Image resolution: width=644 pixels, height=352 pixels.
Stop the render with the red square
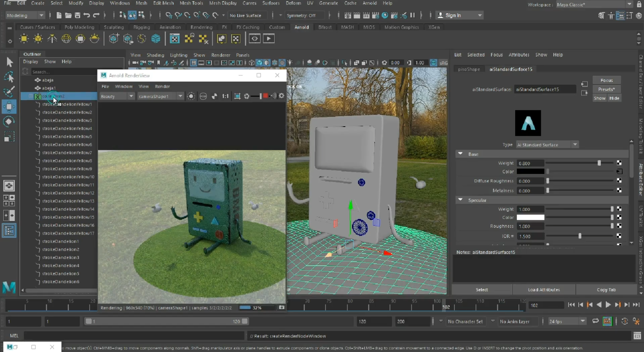coord(265,96)
